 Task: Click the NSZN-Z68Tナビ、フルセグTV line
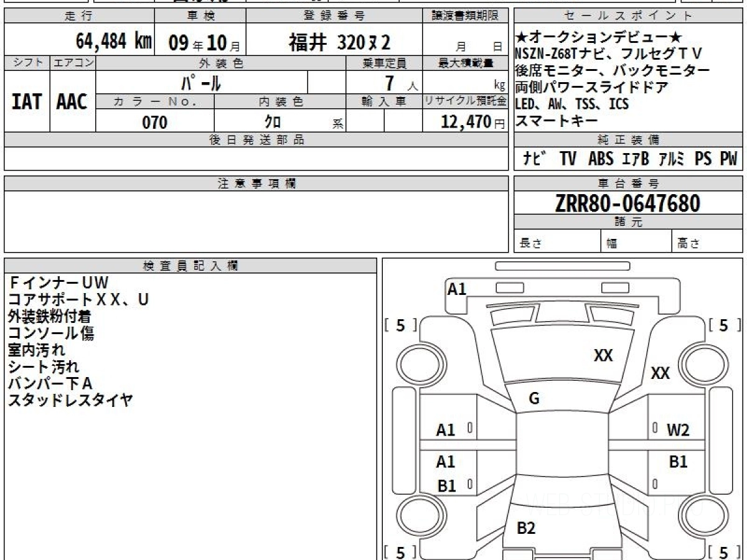point(609,55)
